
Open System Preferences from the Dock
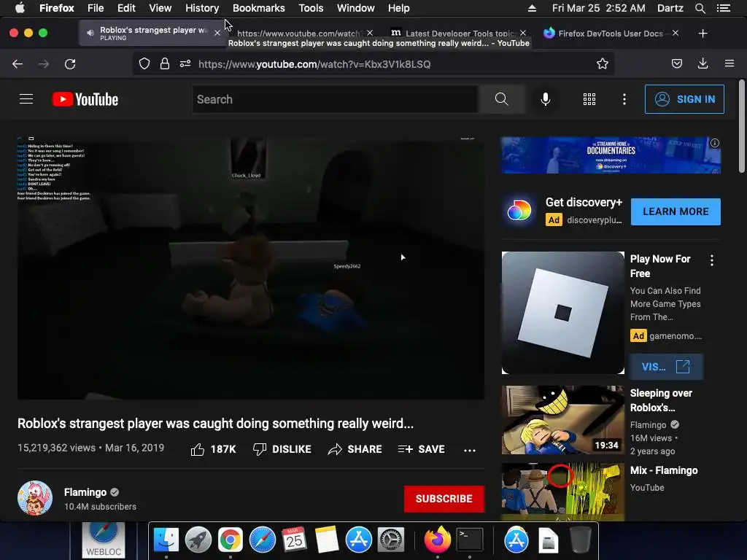[391, 540]
